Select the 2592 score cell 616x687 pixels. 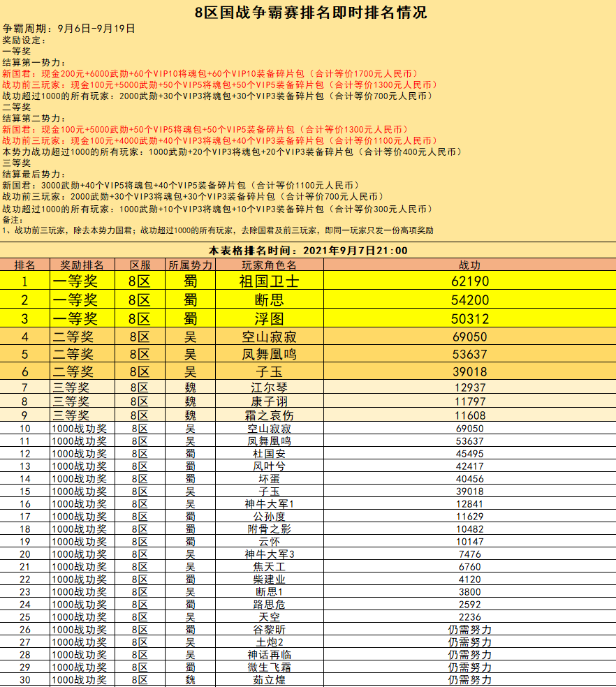pyautogui.click(x=469, y=605)
